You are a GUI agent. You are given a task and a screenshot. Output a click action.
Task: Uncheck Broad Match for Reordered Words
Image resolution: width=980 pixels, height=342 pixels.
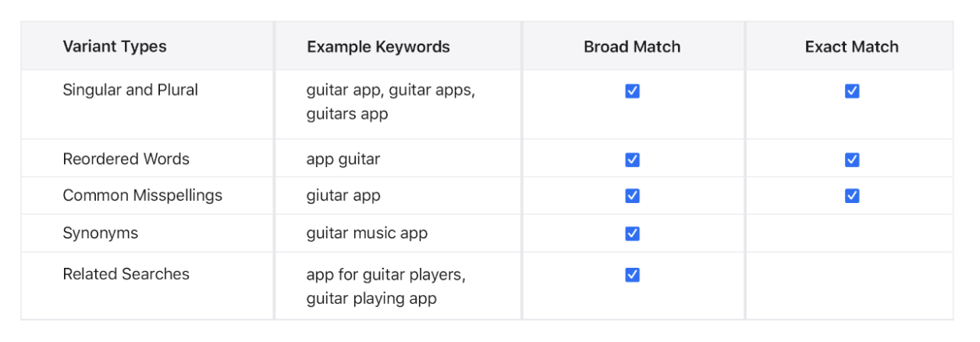pos(632,160)
